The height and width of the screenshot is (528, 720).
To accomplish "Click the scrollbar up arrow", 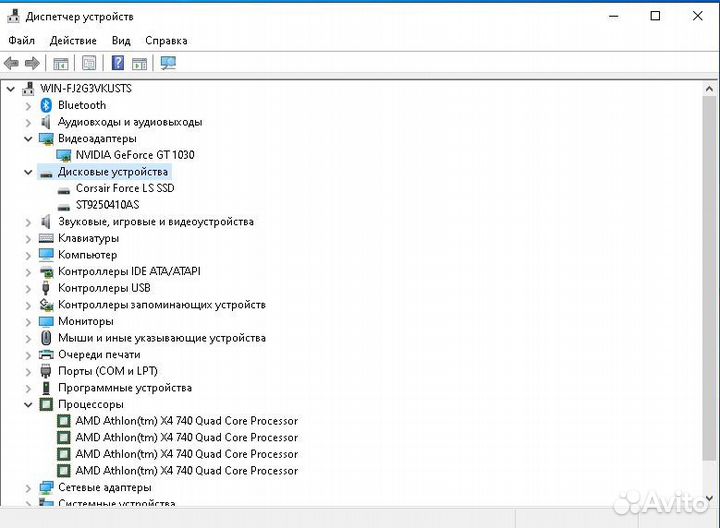I will tap(710, 89).
